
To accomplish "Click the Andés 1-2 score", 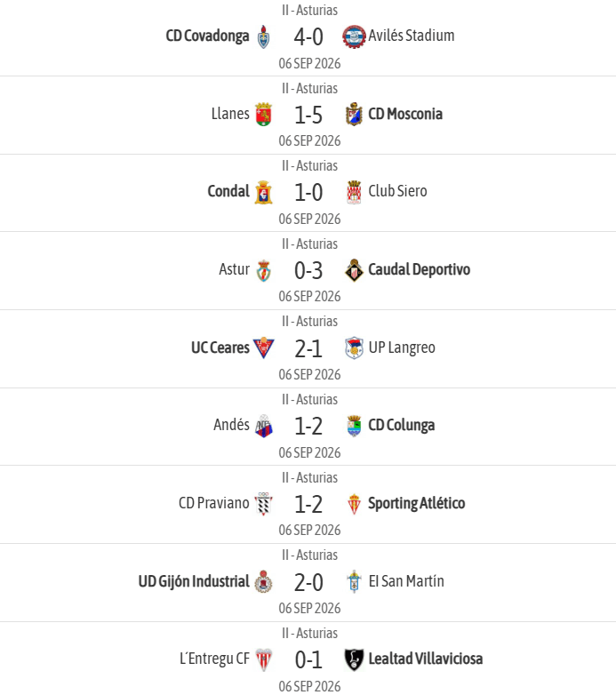I will click(x=308, y=426).
